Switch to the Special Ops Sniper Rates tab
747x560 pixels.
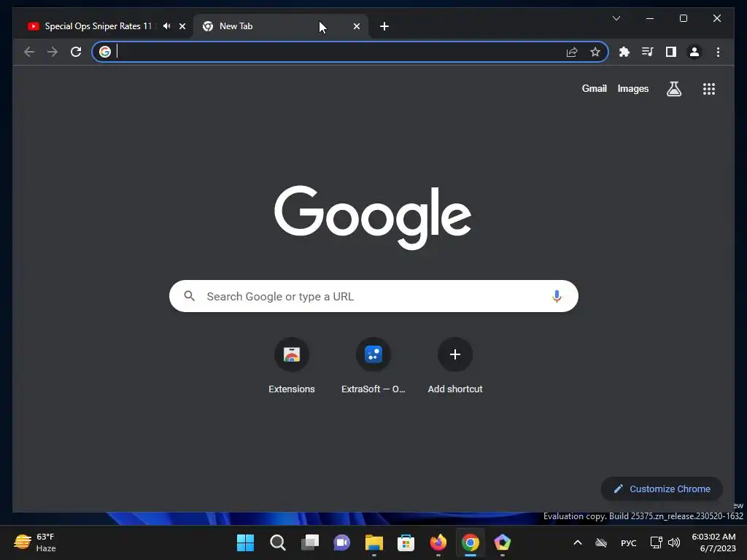click(98, 26)
